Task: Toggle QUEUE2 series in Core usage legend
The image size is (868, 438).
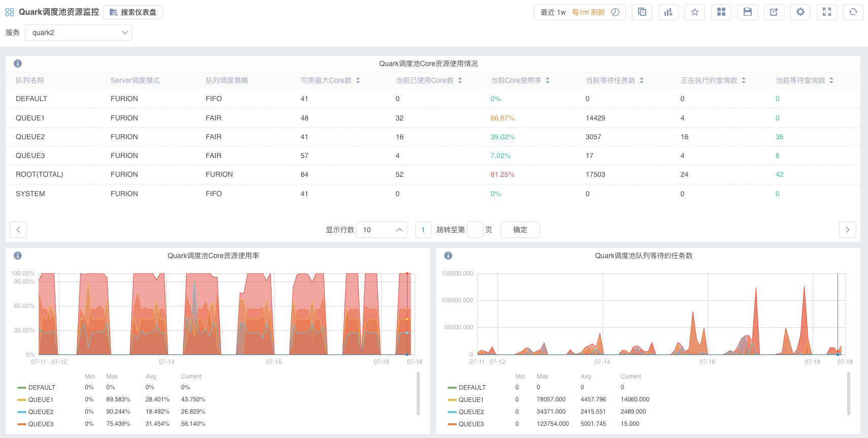Action: 35,412
